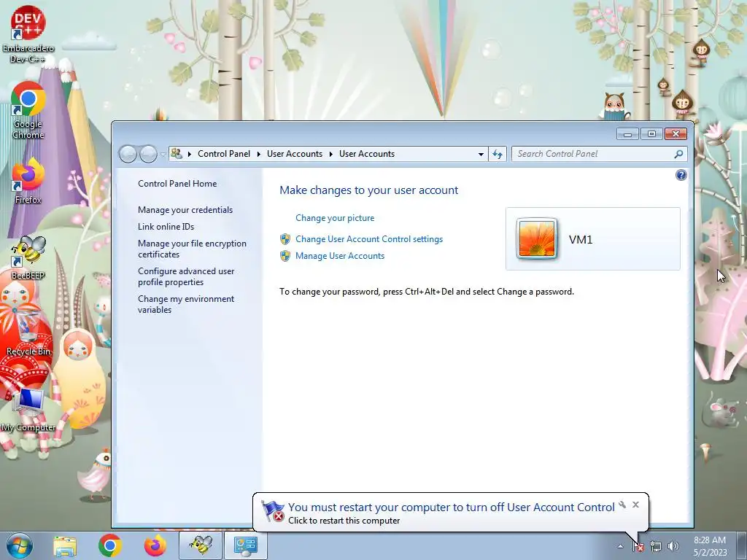
Task: Expand arrow before last User Accounts breadcrumb
Action: coord(331,154)
